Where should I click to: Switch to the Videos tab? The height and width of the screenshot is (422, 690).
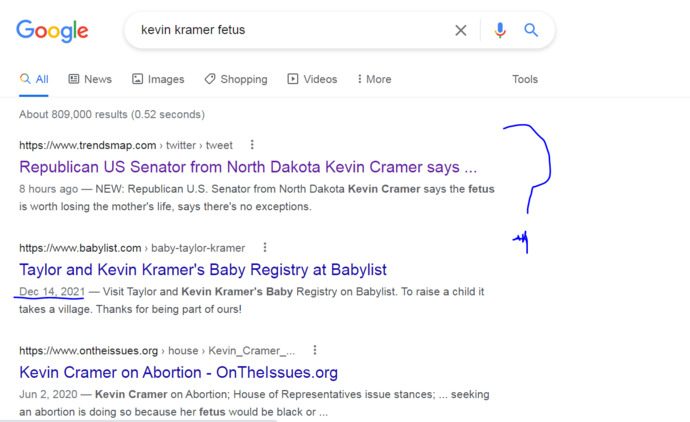312,79
